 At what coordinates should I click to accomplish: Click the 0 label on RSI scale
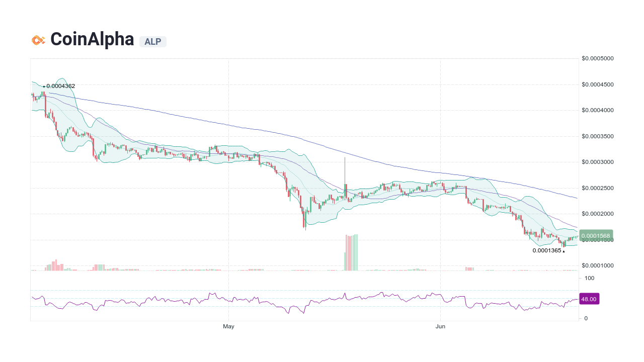point(585,318)
